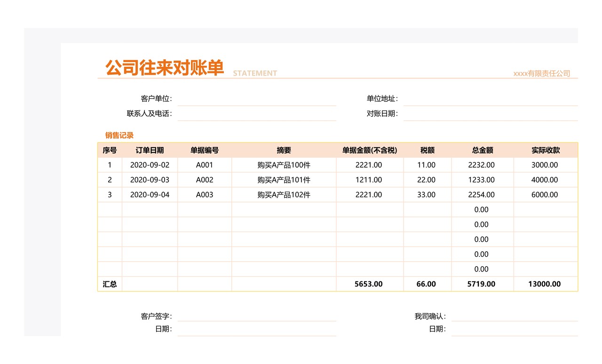Image resolution: width=602 pixels, height=364 pixels.
Task: Click the 对账日期 input line
Action: (x=491, y=114)
